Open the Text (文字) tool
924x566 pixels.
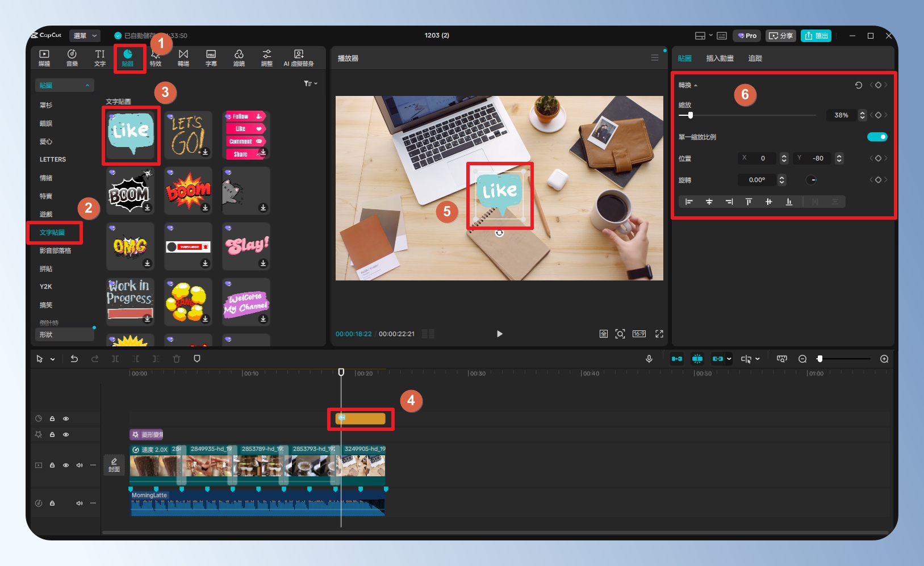(x=100, y=57)
